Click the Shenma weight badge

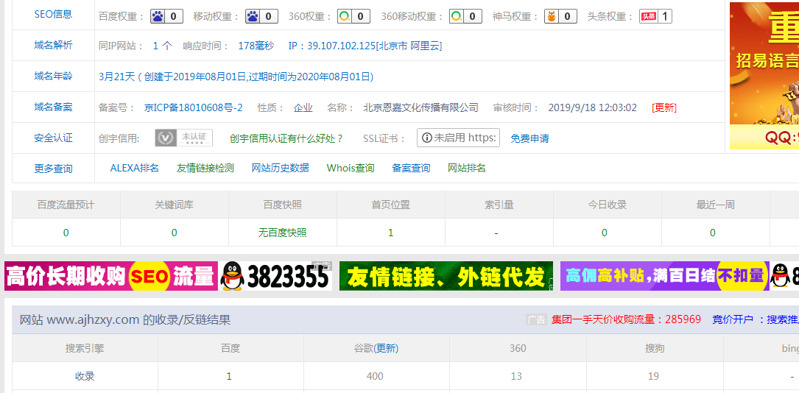pos(561,16)
